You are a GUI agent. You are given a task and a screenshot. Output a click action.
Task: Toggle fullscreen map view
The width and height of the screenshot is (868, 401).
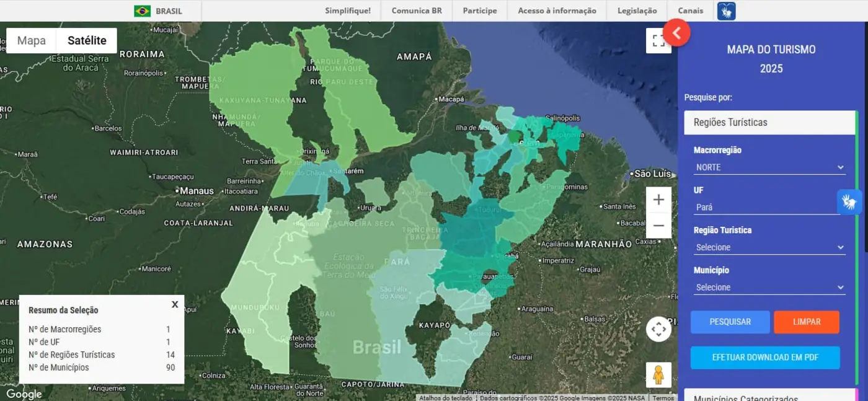[x=658, y=41]
